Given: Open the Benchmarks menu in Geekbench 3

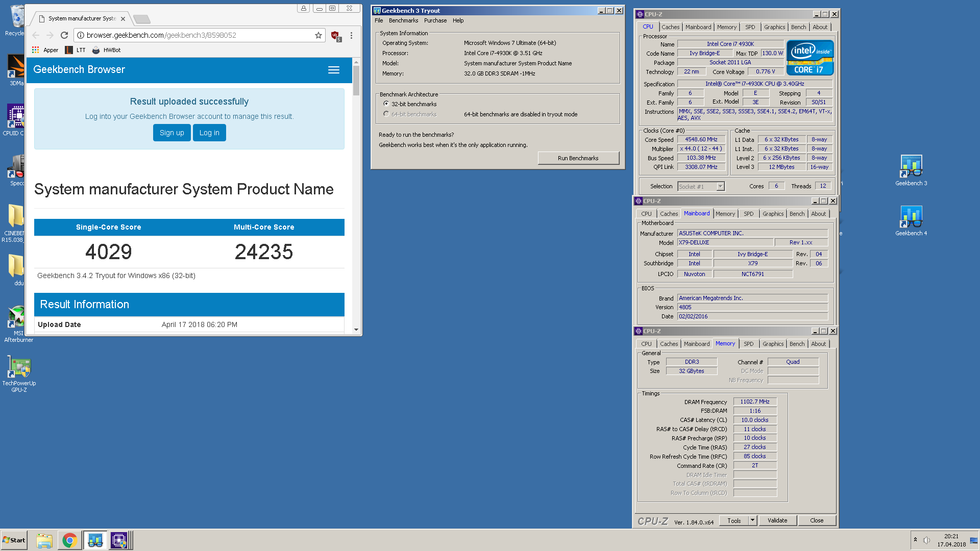Looking at the screenshot, I should tap(403, 20).
